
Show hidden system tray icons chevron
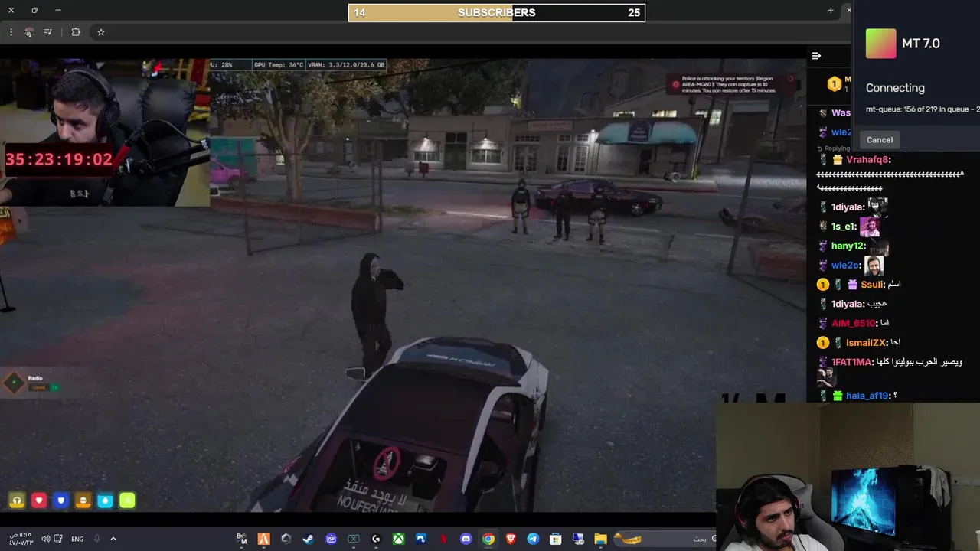pos(113,539)
